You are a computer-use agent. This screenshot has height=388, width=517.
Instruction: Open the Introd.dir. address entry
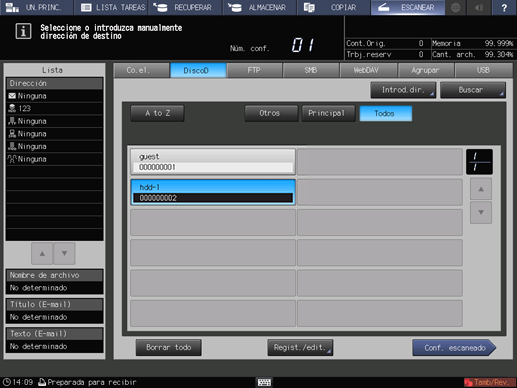pyautogui.click(x=403, y=90)
